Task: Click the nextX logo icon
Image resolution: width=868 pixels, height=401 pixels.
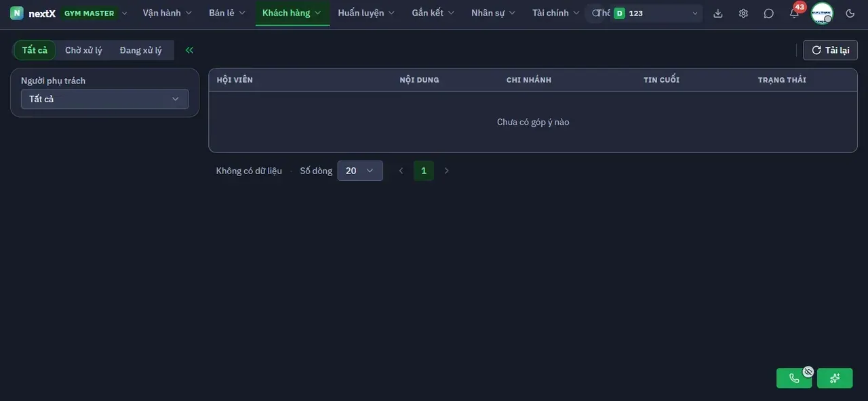Action: click(17, 13)
